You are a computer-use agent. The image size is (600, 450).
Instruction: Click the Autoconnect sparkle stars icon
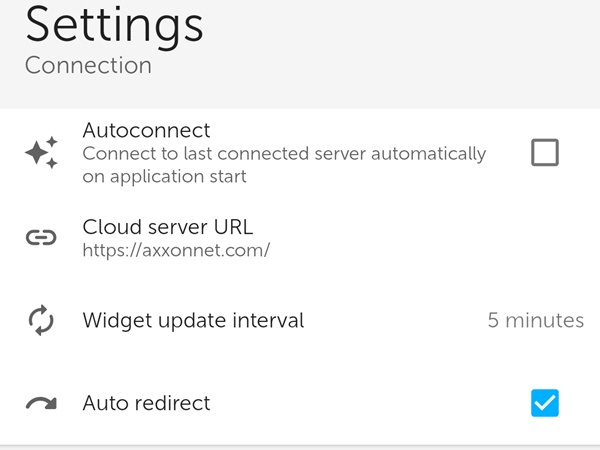click(41, 153)
